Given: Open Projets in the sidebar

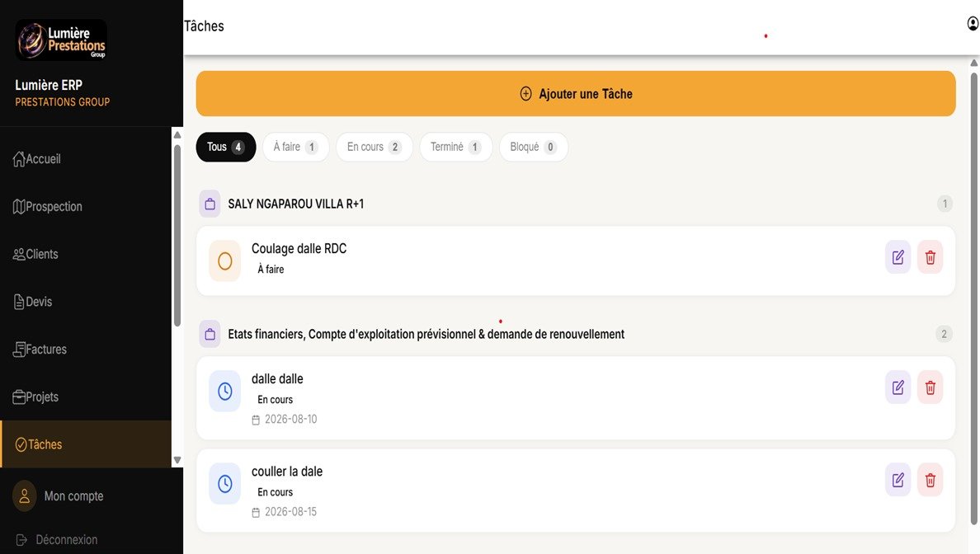Looking at the screenshot, I should coord(86,397).
